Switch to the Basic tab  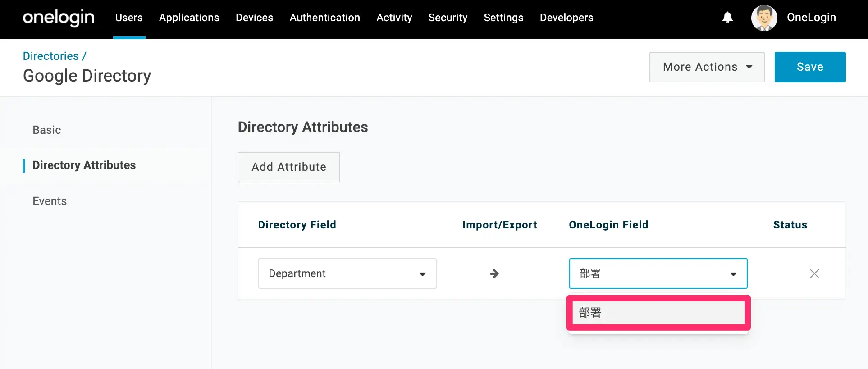coord(47,130)
